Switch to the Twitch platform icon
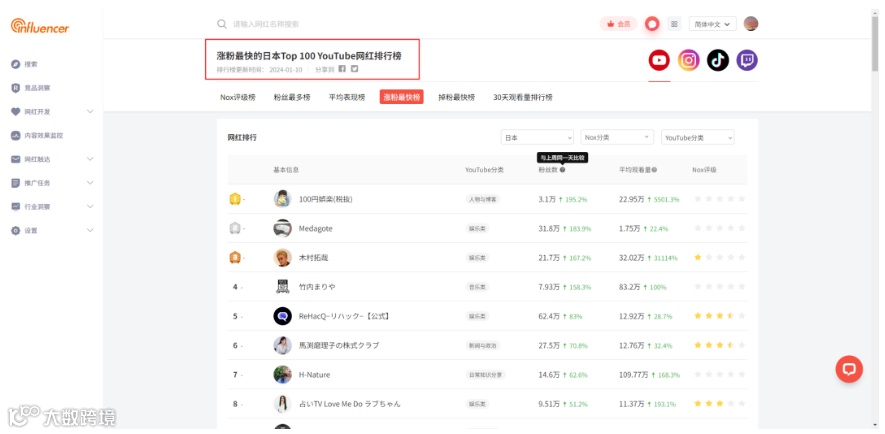The image size is (885, 434). click(x=747, y=60)
